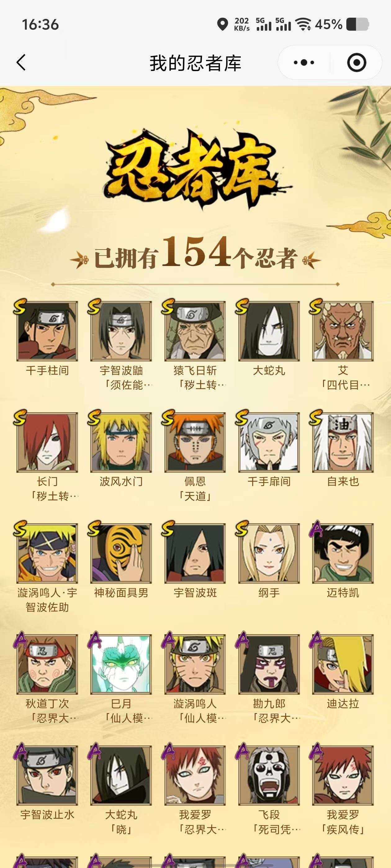Screen dimensions: 391x868
Task: Select 佩恩「天道」 portrait
Action: [195, 442]
